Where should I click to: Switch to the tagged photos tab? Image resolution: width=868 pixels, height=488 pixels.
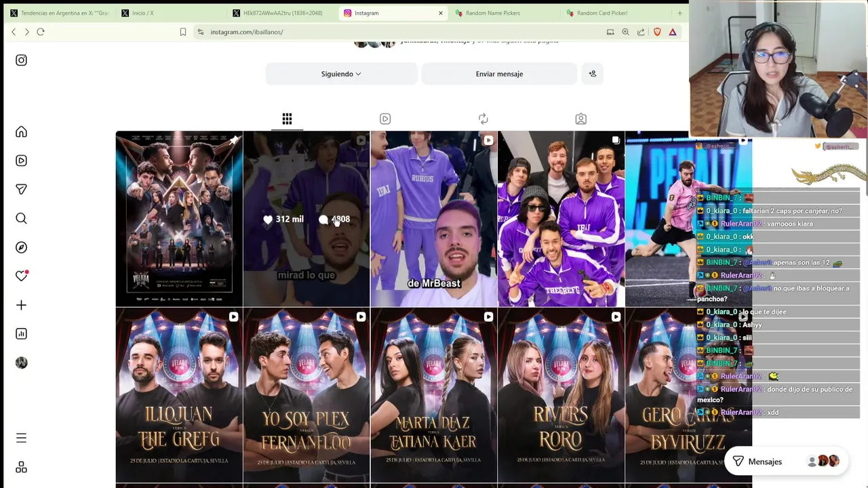(x=580, y=119)
